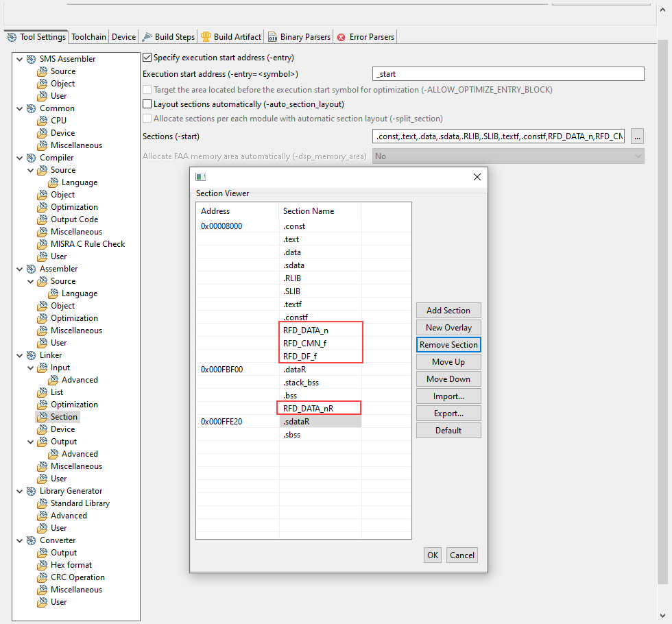Select the Assembler Language settings icon
Viewport: 672px width, 624px height.
(x=53, y=293)
